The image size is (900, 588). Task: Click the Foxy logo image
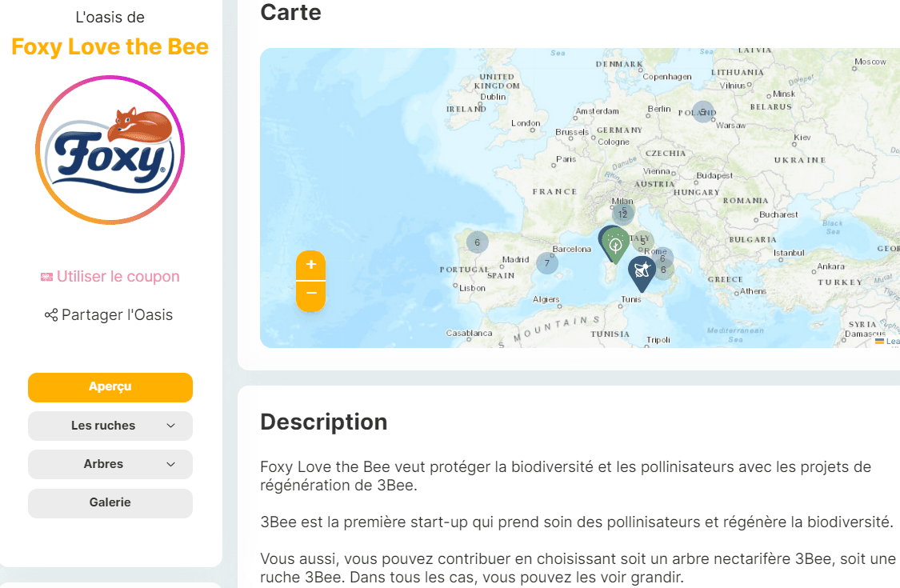pyautogui.click(x=110, y=150)
